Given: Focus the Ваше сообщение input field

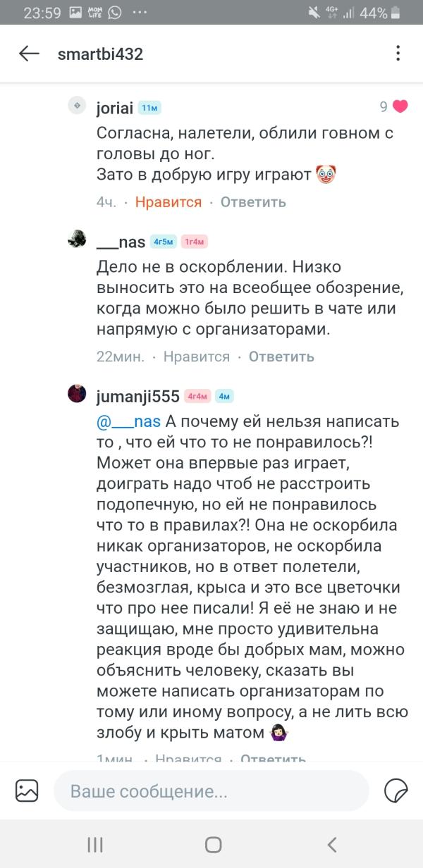Looking at the screenshot, I should [x=211, y=790].
